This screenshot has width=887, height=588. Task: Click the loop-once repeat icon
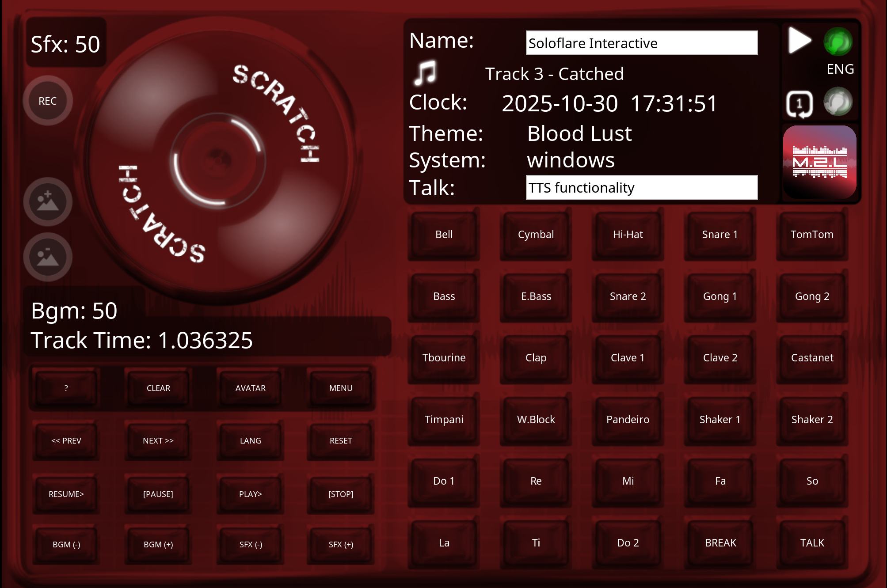(799, 104)
